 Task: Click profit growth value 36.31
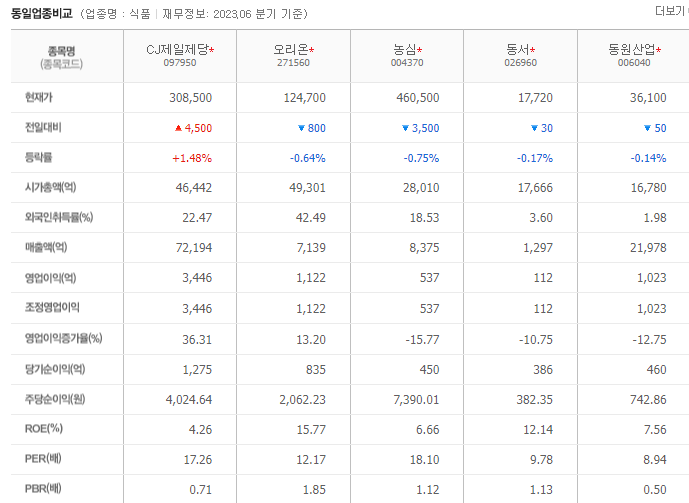(197, 340)
